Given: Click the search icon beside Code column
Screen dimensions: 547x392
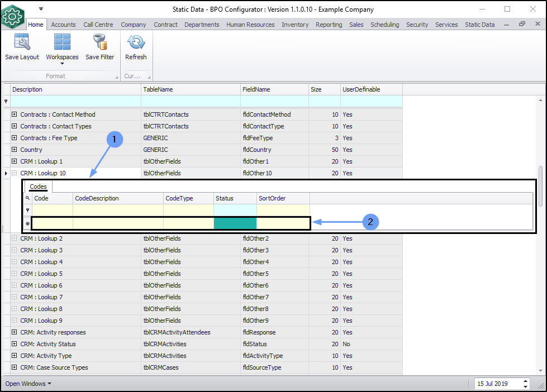Looking at the screenshot, I should click(27, 198).
